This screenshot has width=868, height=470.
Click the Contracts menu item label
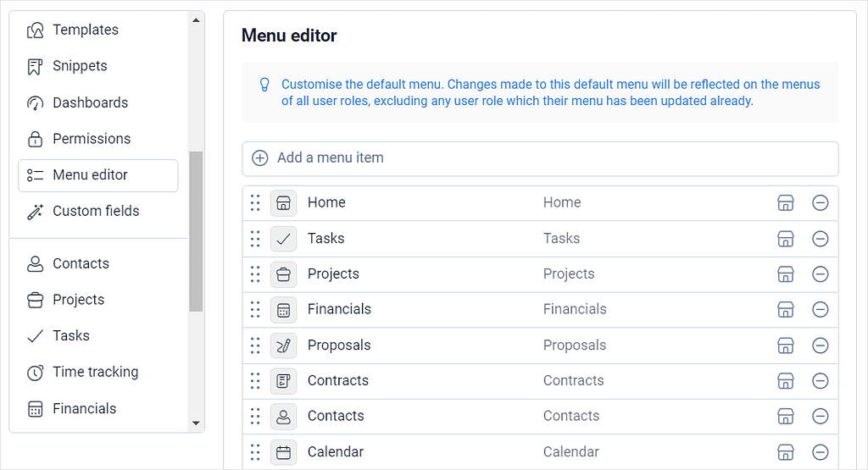click(338, 380)
